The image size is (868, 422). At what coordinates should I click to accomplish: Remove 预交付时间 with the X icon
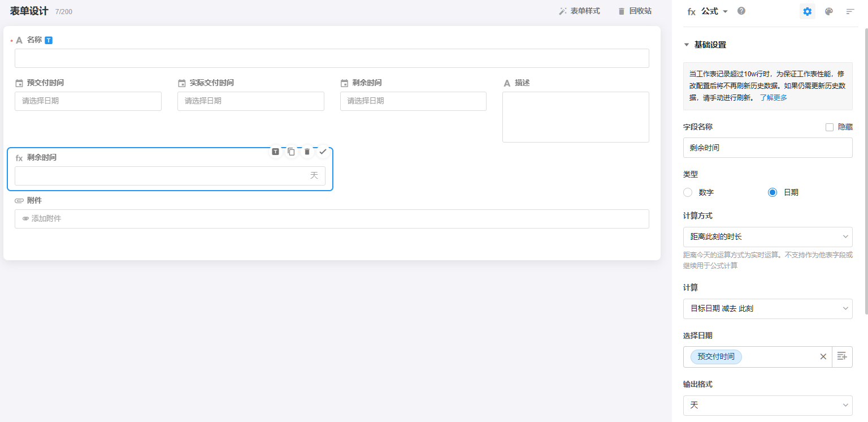[823, 356]
